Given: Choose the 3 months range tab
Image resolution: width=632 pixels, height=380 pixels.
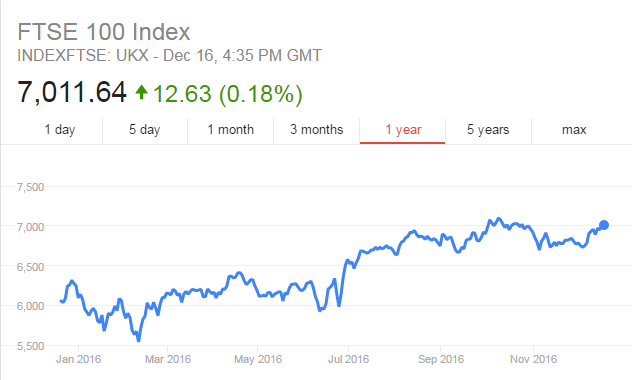Looking at the screenshot, I should pyautogui.click(x=316, y=130).
